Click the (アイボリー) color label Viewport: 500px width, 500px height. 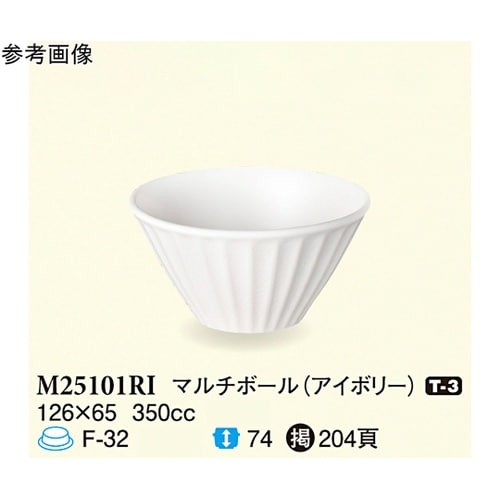coord(361,387)
